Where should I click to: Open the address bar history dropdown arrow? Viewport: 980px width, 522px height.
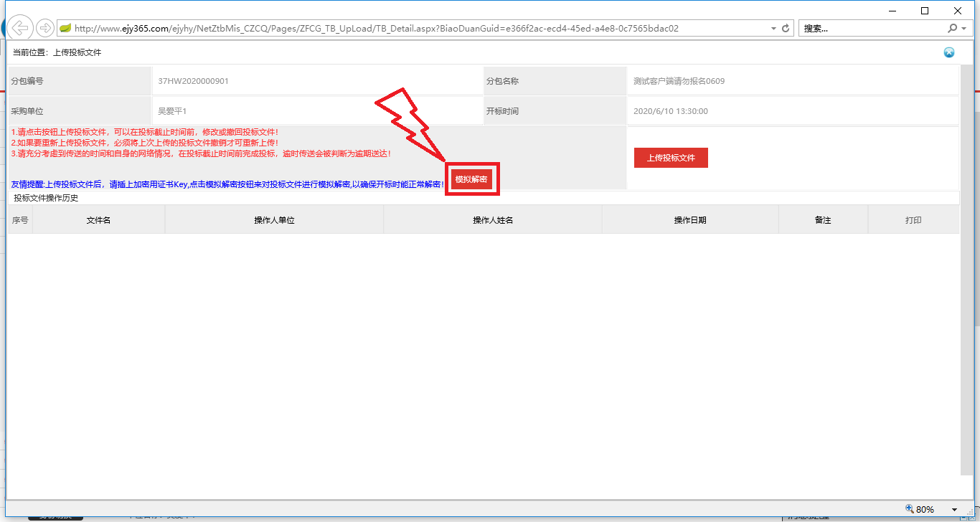tap(773, 29)
